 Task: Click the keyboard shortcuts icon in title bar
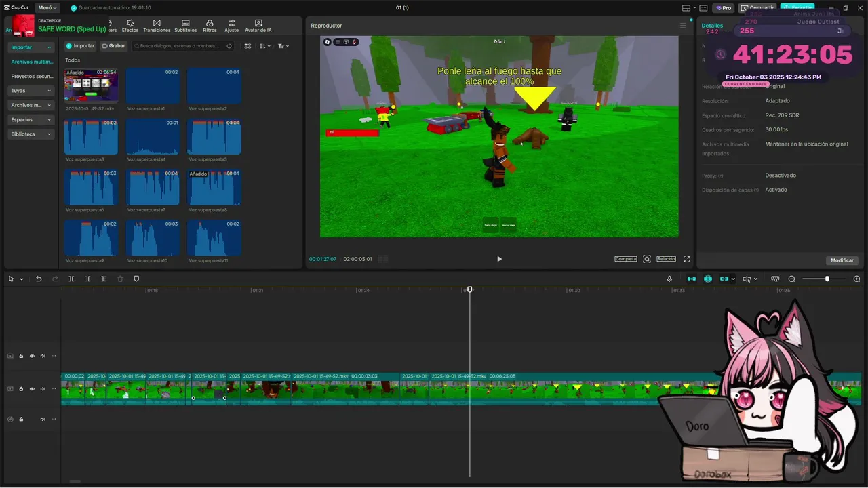(x=703, y=8)
